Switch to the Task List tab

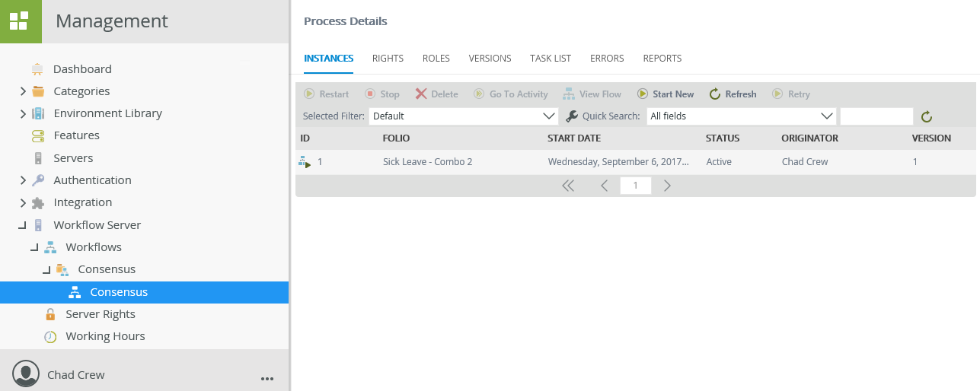[x=551, y=59]
